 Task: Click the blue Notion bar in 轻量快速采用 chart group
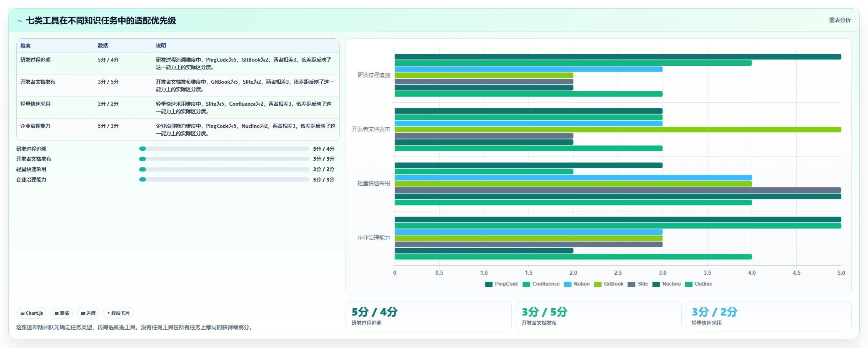pyautogui.click(x=573, y=178)
